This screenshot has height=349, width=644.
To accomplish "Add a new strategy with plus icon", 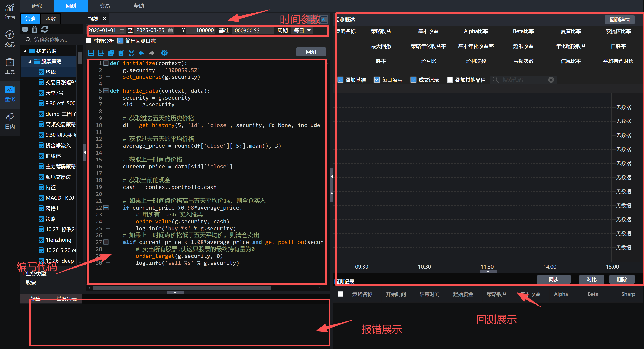I will (25, 29).
